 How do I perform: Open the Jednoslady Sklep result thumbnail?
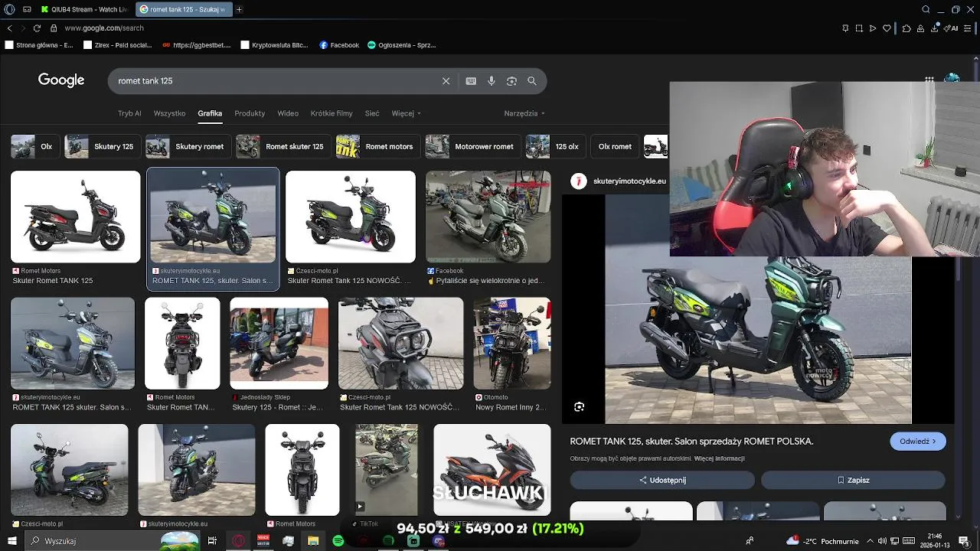[x=279, y=344]
